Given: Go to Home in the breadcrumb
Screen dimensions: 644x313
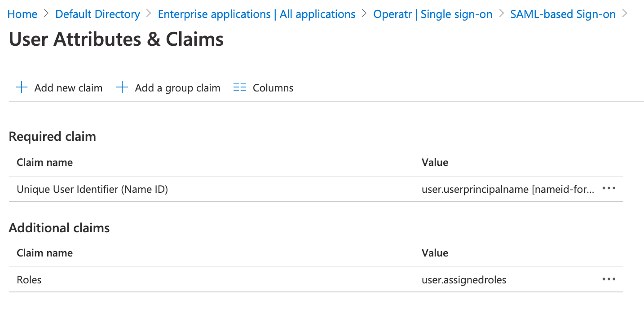Looking at the screenshot, I should click(x=22, y=14).
